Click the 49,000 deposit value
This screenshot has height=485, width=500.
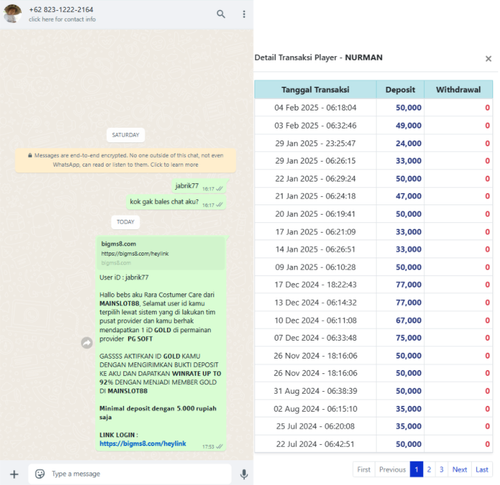pos(408,125)
